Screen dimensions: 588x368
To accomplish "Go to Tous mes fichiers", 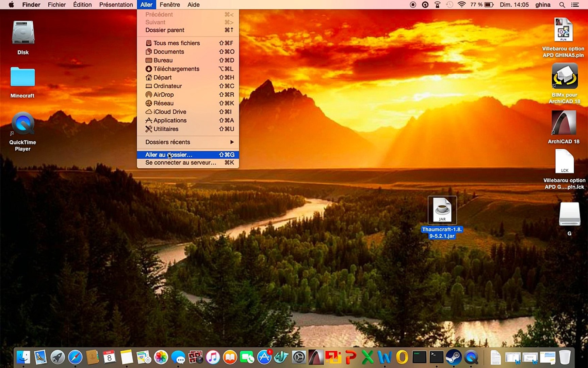I will point(188,43).
